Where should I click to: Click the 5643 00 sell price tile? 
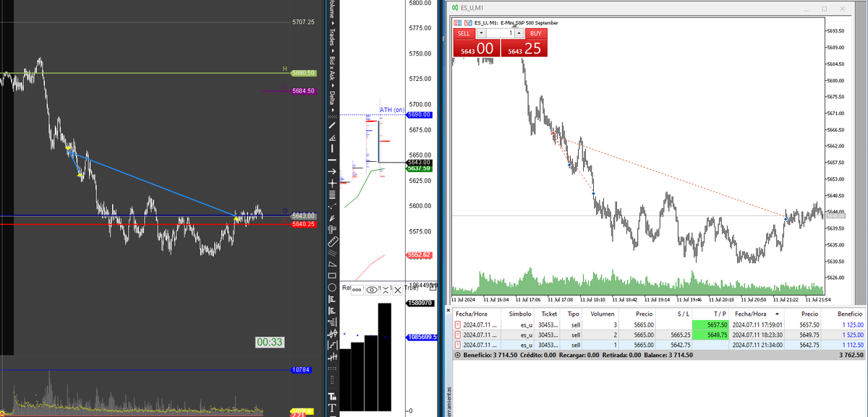tap(477, 48)
